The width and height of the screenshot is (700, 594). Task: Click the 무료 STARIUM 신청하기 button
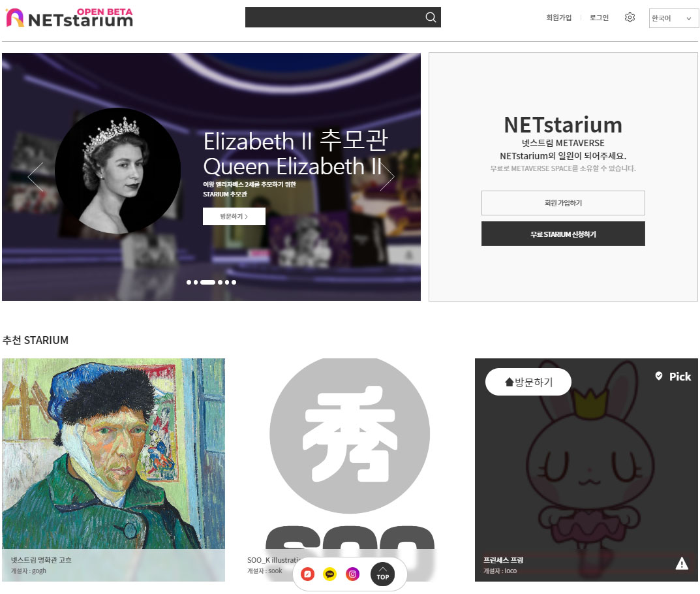(563, 234)
